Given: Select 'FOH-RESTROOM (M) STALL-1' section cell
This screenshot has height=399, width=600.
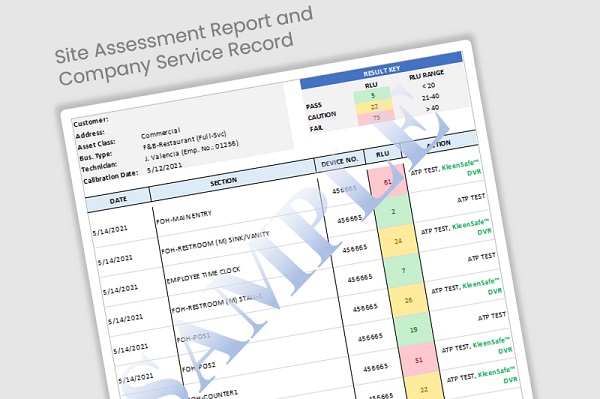Looking at the screenshot, I should pos(217,304).
